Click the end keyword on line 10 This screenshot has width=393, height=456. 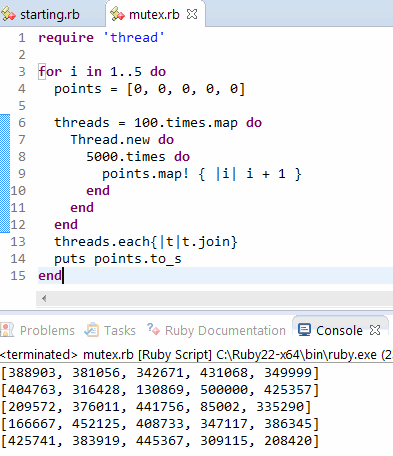(98, 191)
